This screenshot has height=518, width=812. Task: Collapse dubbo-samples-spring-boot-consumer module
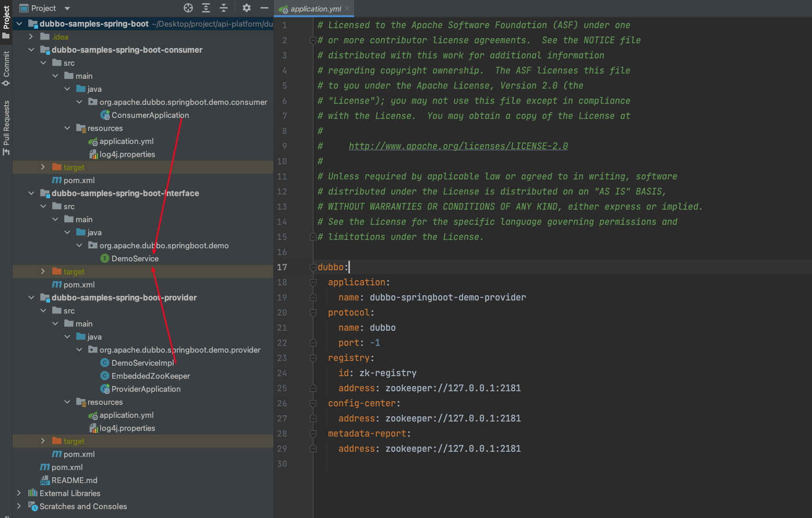point(31,50)
